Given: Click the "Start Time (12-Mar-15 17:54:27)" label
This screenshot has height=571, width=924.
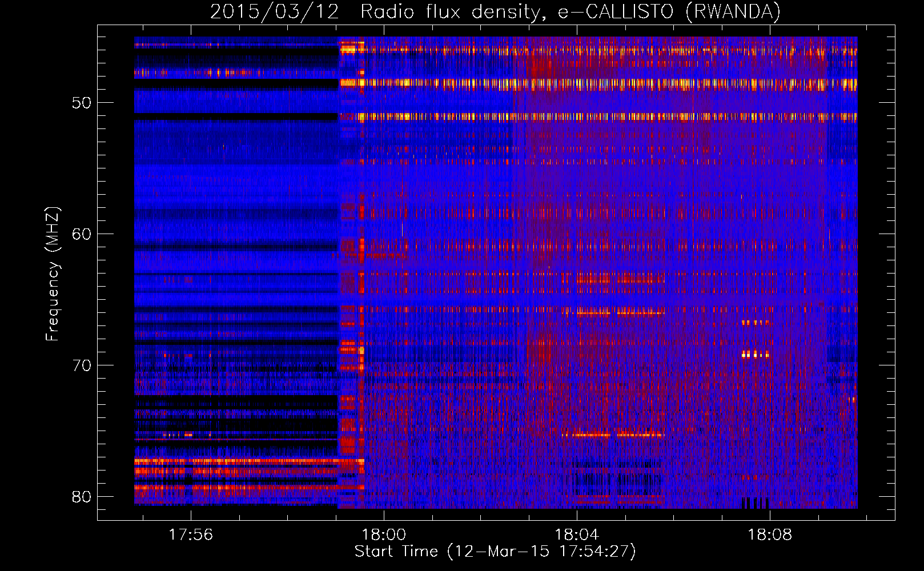Looking at the screenshot, I should tap(495, 552).
